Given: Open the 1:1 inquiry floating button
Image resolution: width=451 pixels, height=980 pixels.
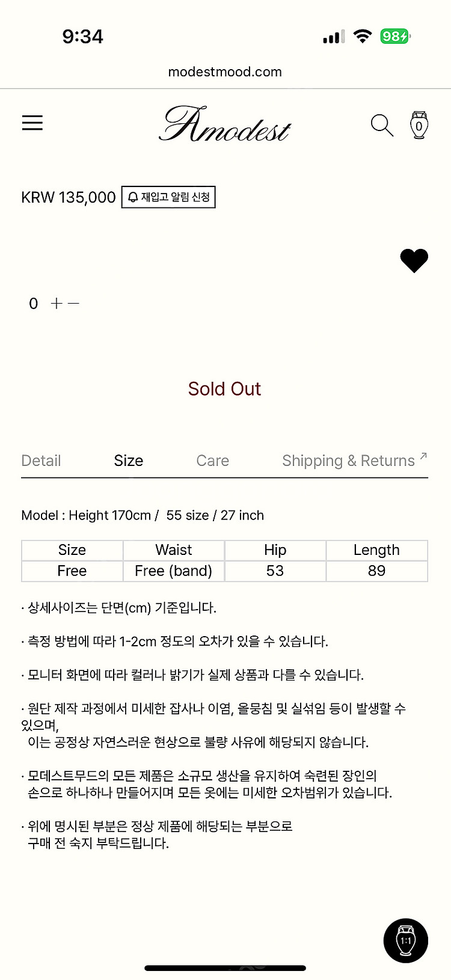Looking at the screenshot, I should [x=405, y=940].
